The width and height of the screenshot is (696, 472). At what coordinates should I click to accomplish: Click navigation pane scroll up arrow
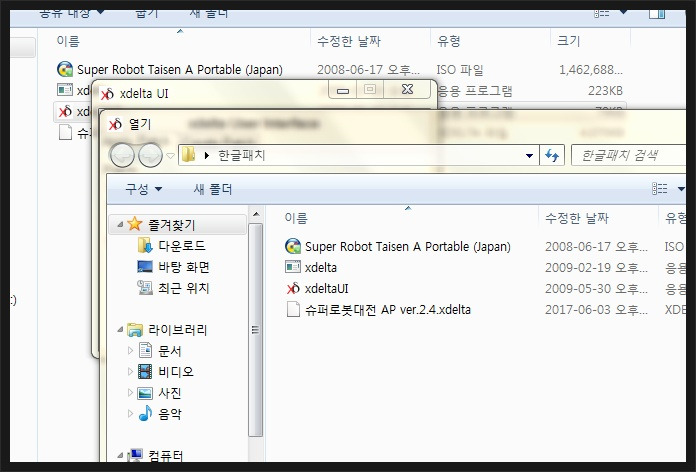256,214
